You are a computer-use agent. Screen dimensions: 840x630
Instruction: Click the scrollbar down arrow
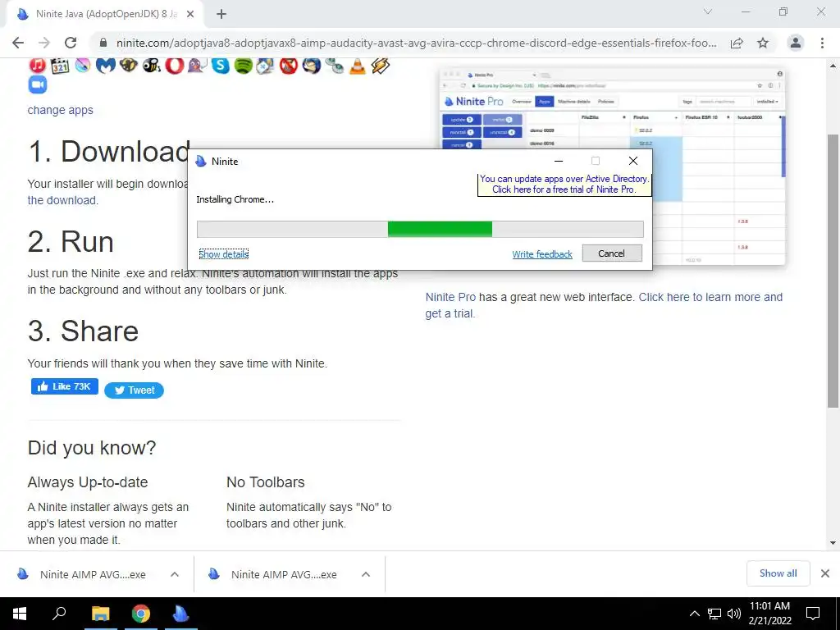click(x=833, y=543)
